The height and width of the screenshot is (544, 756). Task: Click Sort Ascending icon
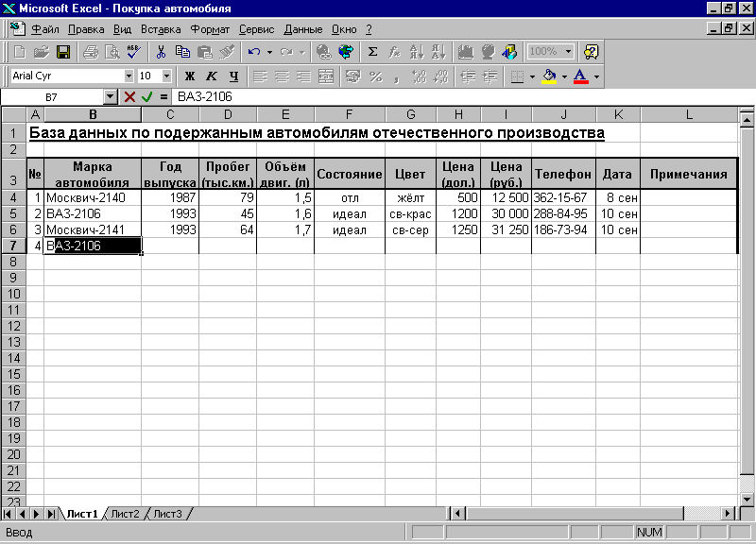[x=417, y=52]
